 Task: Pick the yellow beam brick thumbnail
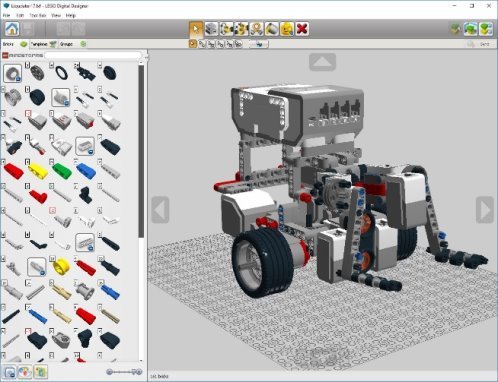(x=37, y=170)
